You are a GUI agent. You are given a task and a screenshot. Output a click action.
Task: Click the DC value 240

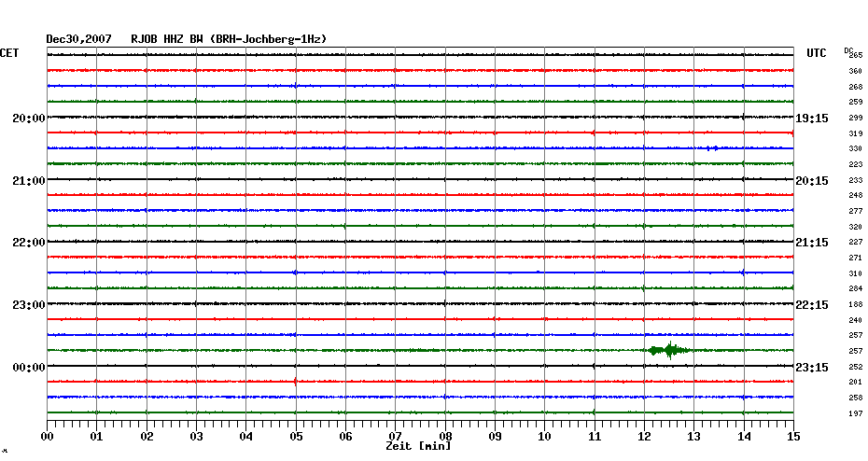(x=856, y=320)
